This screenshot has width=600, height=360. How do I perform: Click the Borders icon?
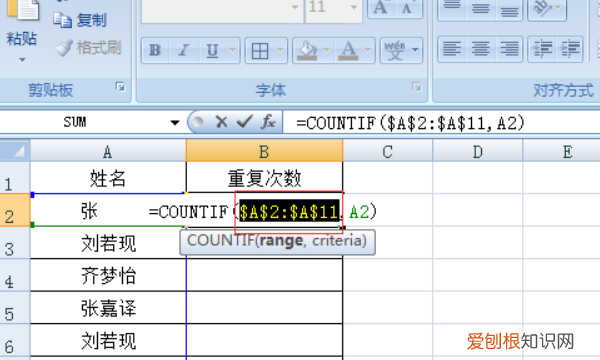click(260, 50)
